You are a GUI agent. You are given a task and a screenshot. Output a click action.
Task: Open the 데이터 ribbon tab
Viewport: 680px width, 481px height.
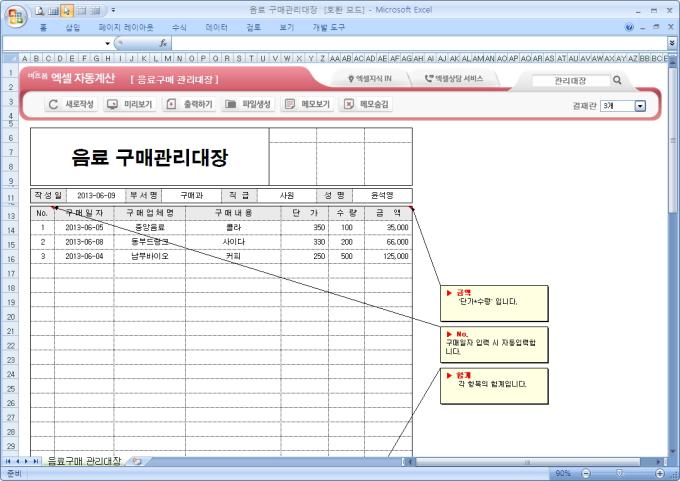point(216,28)
